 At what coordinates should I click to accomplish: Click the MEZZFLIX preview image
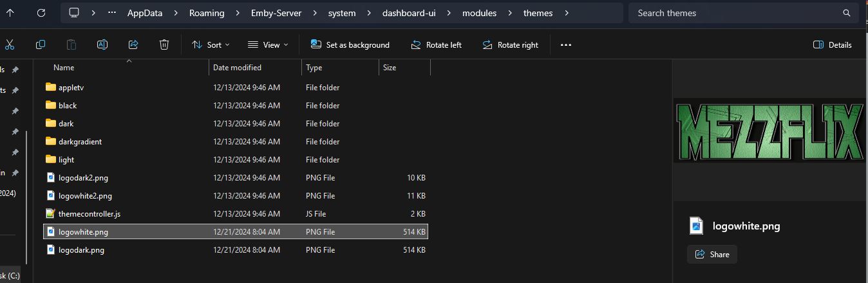(x=770, y=131)
